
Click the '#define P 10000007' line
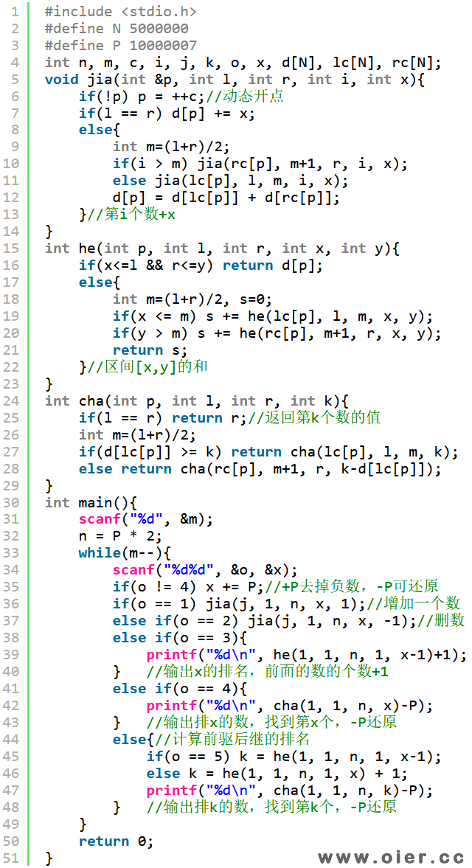pyautogui.click(x=121, y=46)
